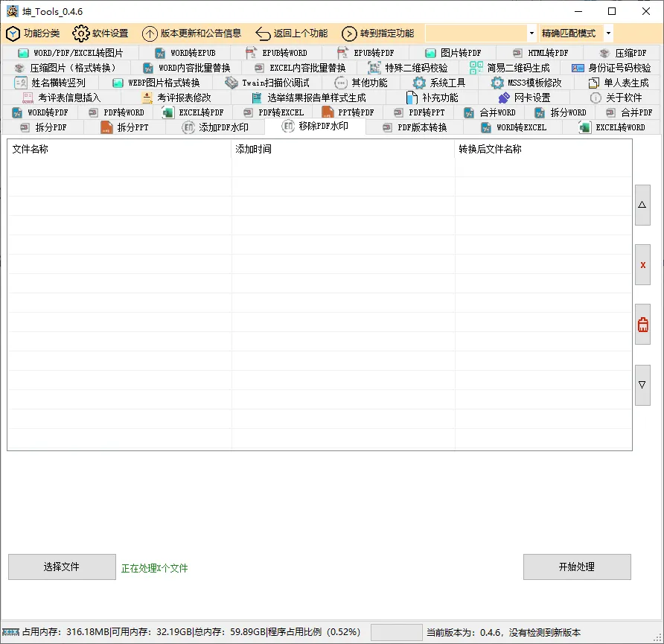Click the 添加时间 column header

[343, 149]
